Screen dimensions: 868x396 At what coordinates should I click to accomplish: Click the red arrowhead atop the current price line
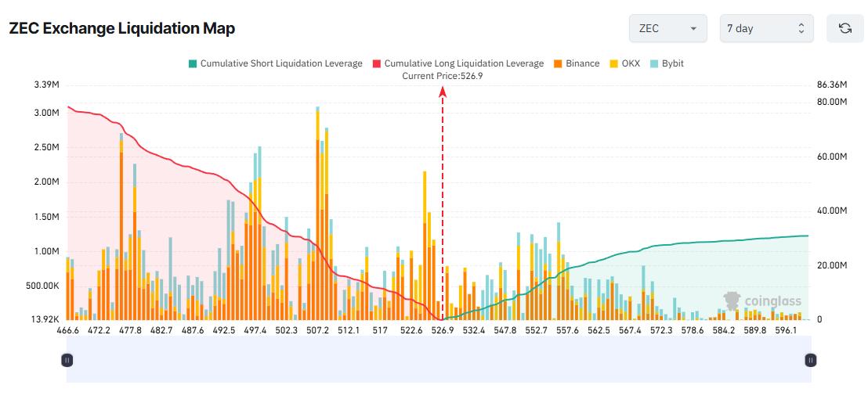[x=443, y=92]
